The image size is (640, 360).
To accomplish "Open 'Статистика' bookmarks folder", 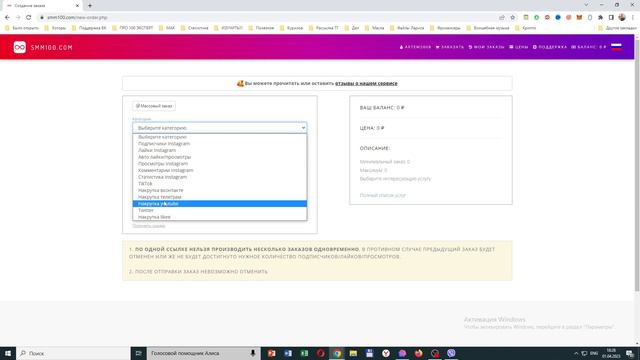I will (x=195, y=28).
